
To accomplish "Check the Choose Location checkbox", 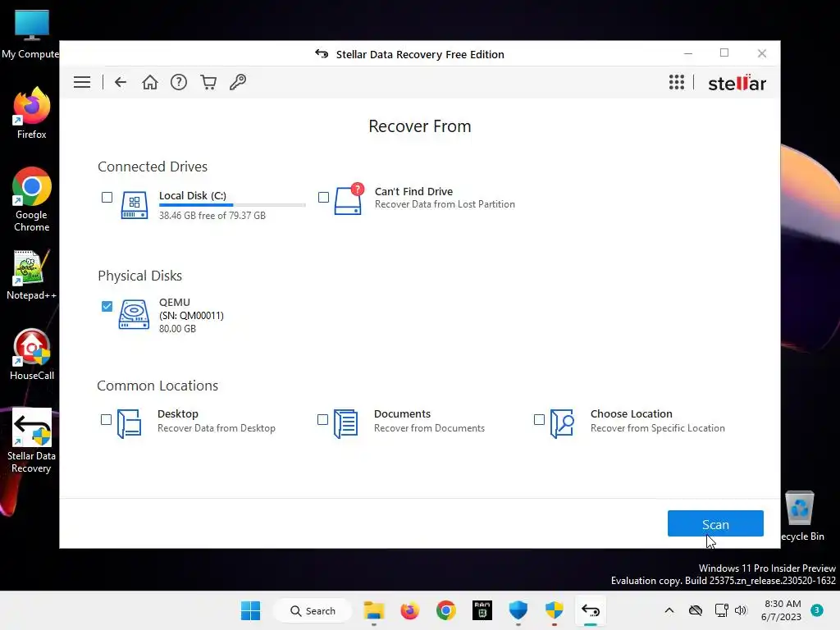I will coord(540,419).
